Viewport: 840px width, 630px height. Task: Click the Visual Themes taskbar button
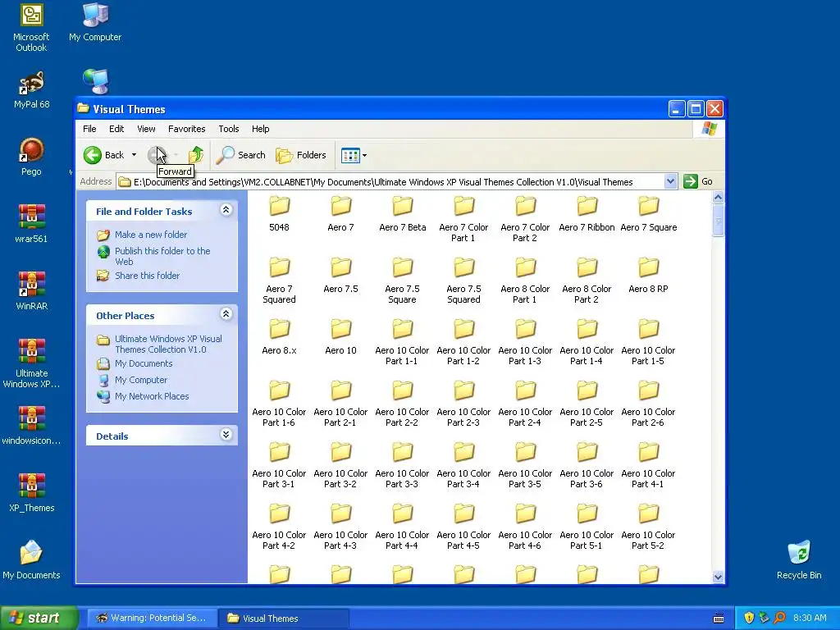[x=285, y=619]
